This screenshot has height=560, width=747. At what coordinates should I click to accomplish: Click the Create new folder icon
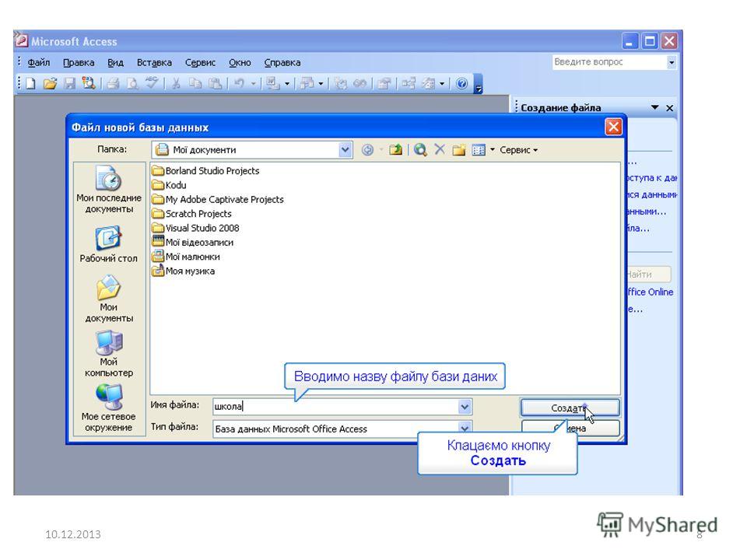pos(459,150)
